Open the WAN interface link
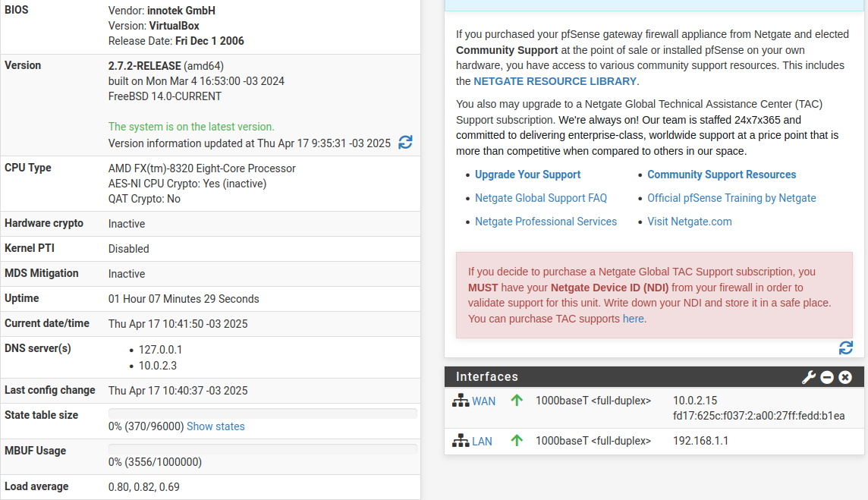The image size is (868, 500). (x=484, y=401)
